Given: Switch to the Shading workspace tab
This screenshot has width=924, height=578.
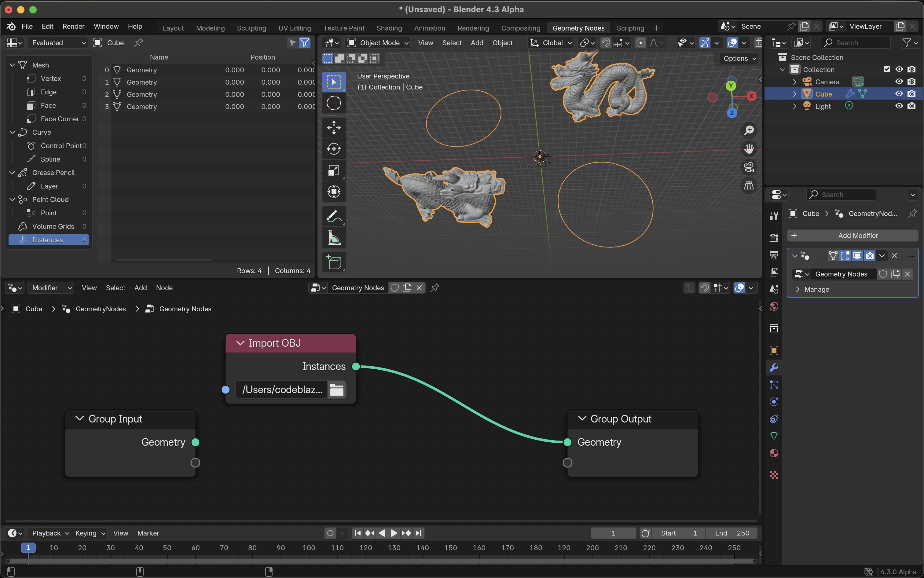Looking at the screenshot, I should [389, 28].
